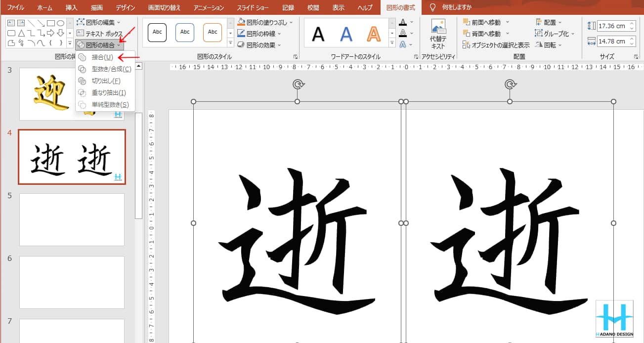Click オブジェクトの選択と表示 selection pane icon
Screen dimensions: 644x343
[467, 45]
